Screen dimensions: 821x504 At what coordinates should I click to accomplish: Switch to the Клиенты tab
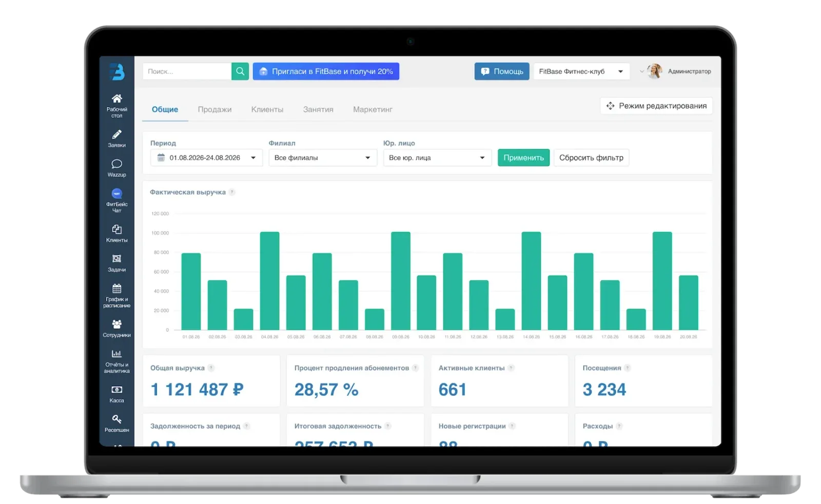[x=267, y=109]
